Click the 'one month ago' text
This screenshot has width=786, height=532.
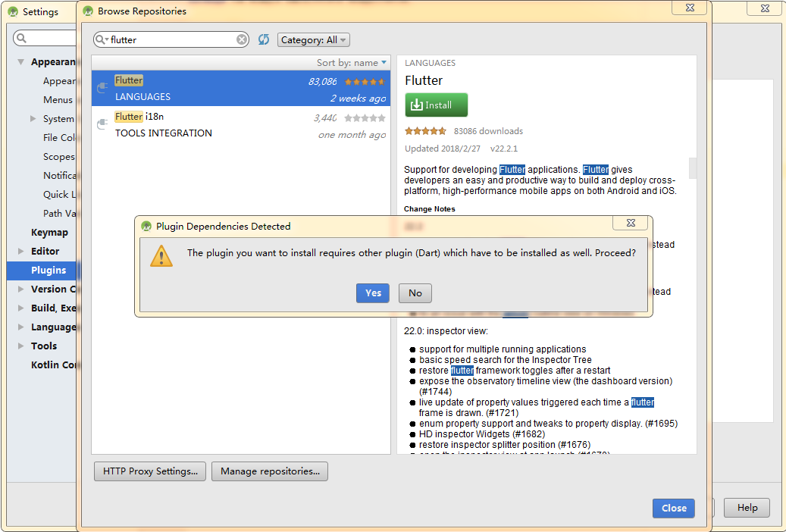click(x=352, y=135)
